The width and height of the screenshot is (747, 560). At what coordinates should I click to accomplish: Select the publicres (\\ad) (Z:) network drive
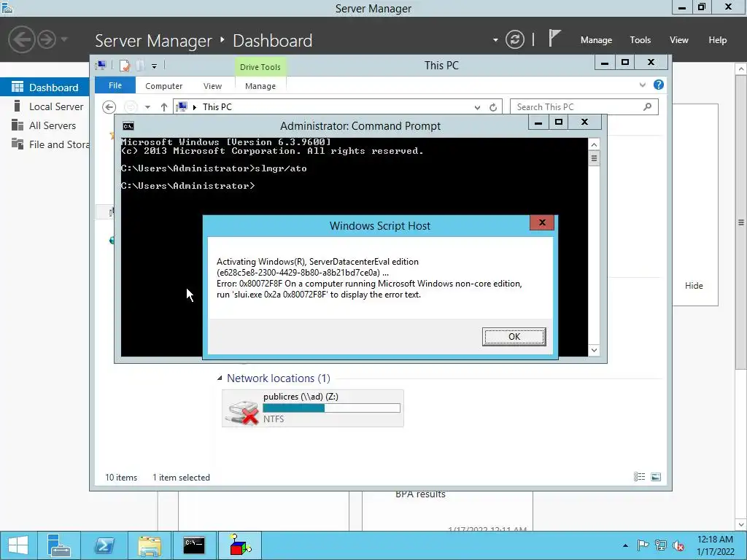coord(312,408)
